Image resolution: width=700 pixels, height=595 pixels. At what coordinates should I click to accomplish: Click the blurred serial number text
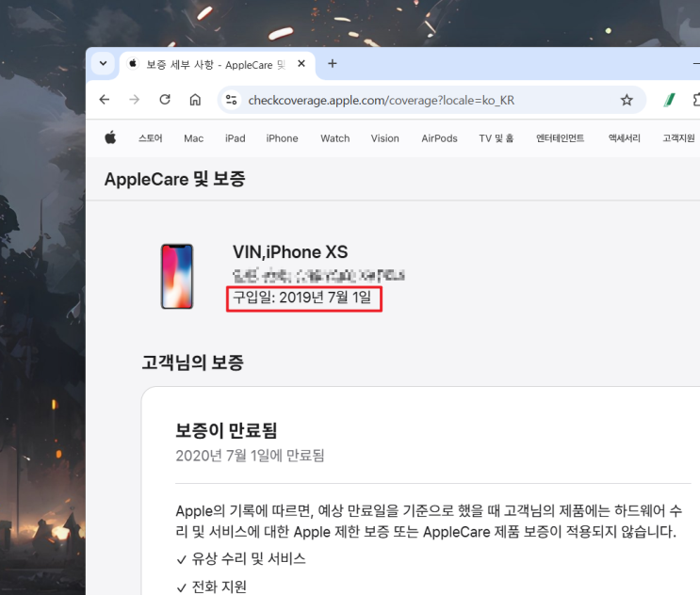pyautogui.click(x=318, y=276)
